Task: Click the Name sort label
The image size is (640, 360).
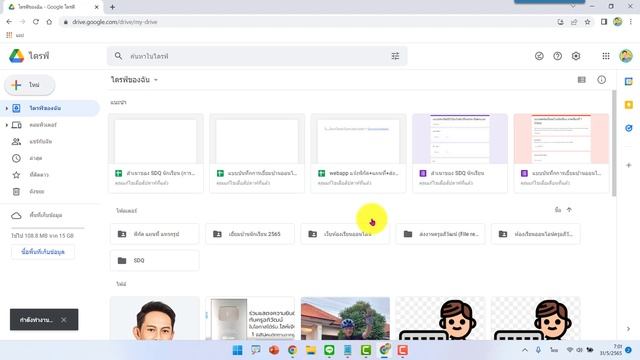Action: [x=558, y=210]
